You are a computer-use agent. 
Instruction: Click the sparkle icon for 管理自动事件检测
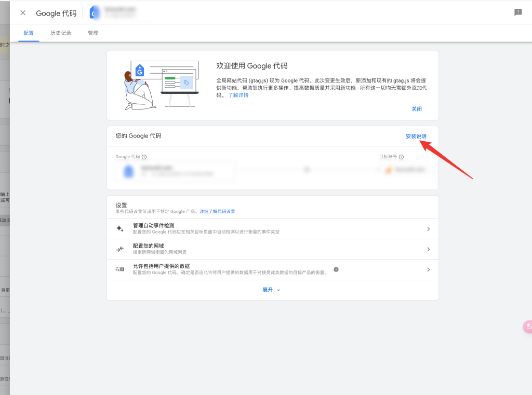coord(120,228)
